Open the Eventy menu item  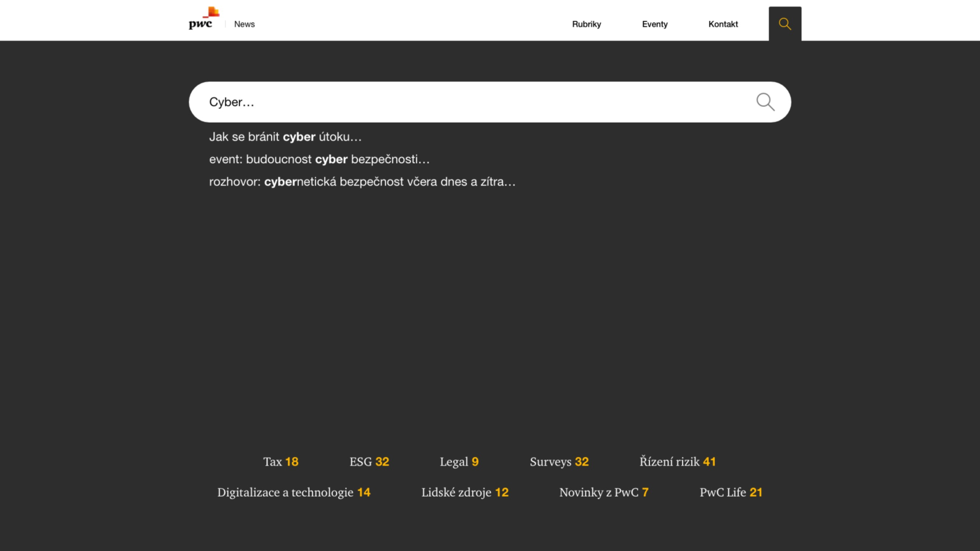(x=655, y=24)
